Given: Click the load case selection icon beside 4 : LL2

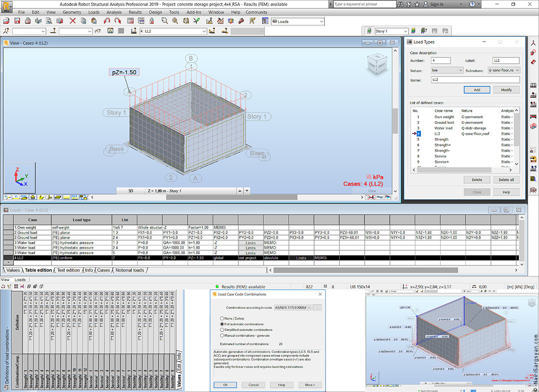Looking at the screenshot, I should (x=134, y=31).
